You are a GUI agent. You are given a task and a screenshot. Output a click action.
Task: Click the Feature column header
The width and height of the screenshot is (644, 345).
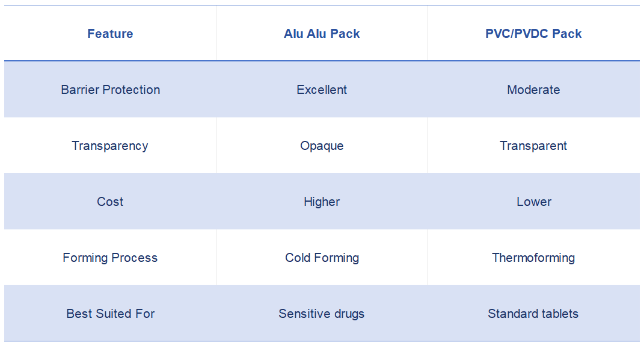tap(110, 34)
